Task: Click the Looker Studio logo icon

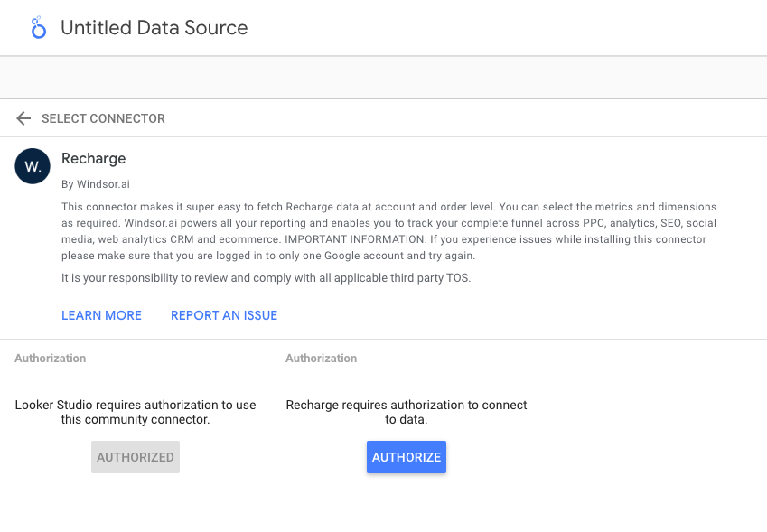Action: click(x=38, y=28)
